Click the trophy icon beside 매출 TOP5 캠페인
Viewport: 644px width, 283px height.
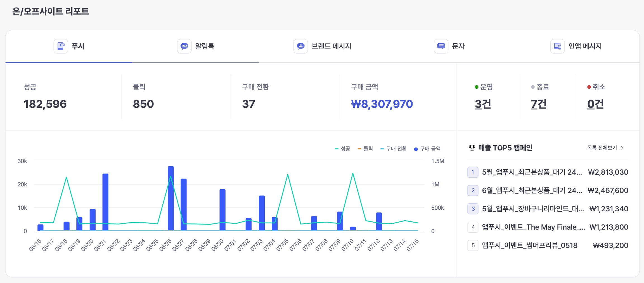point(472,148)
